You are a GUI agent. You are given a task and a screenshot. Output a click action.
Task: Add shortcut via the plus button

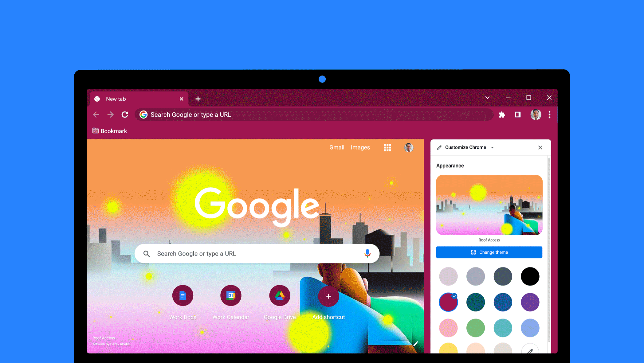point(328,296)
